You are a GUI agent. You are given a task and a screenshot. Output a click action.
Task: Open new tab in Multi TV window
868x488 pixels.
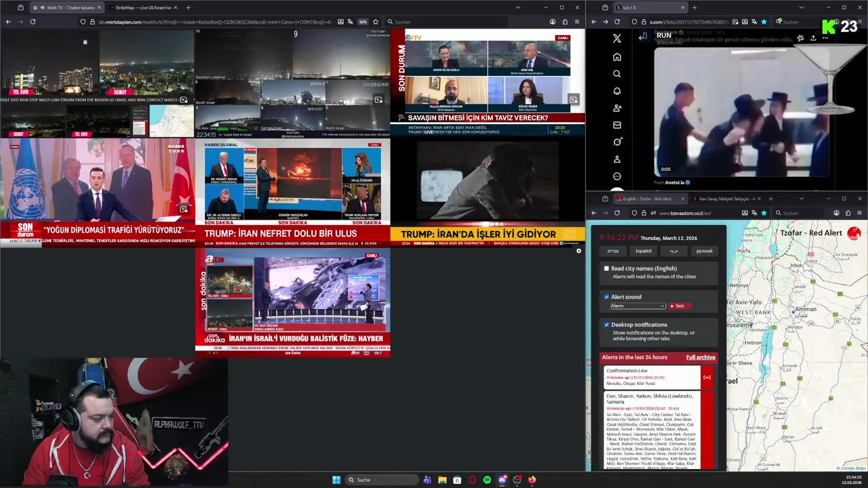tap(188, 7)
